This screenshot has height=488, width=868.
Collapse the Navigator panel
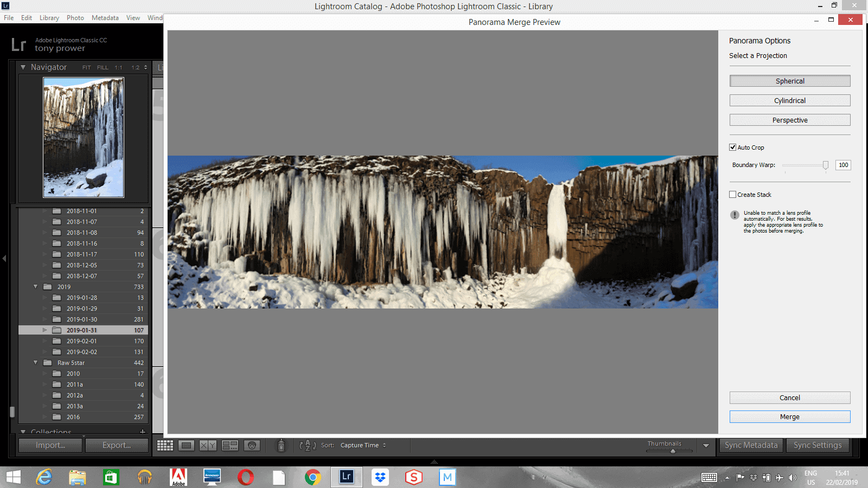click(23, 67)
